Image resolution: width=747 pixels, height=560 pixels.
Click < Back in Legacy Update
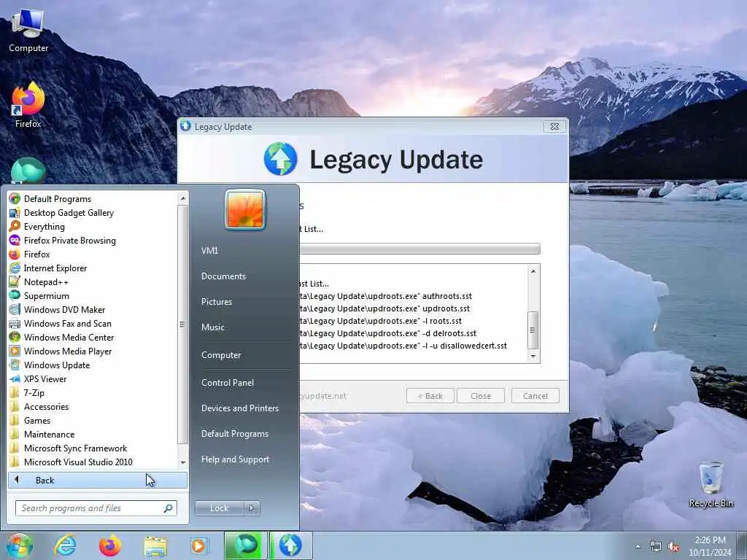430,396
